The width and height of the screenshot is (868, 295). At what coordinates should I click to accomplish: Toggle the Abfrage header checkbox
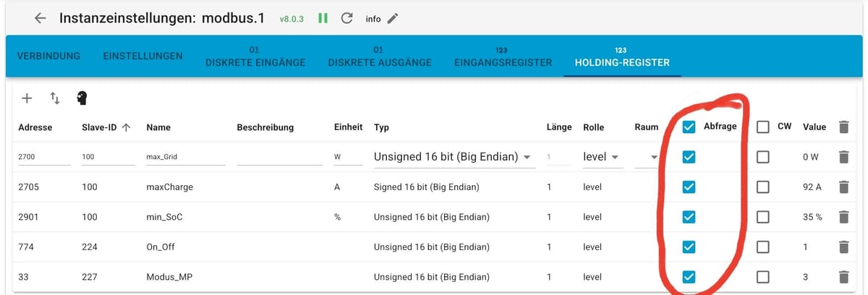pyautogui.click(x=689, y=127)
